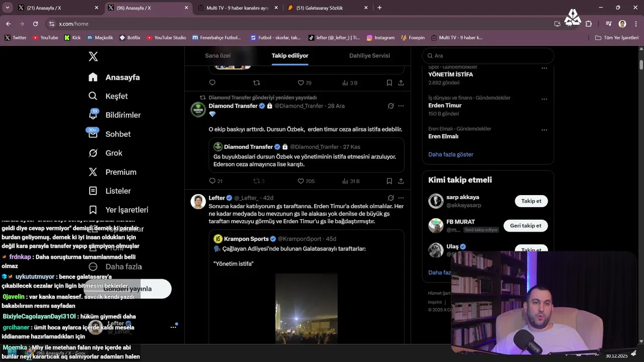Image resolution: width=644 pixels, height=362 pixels.
Task: Click the Ara search field
Action: 488,56
